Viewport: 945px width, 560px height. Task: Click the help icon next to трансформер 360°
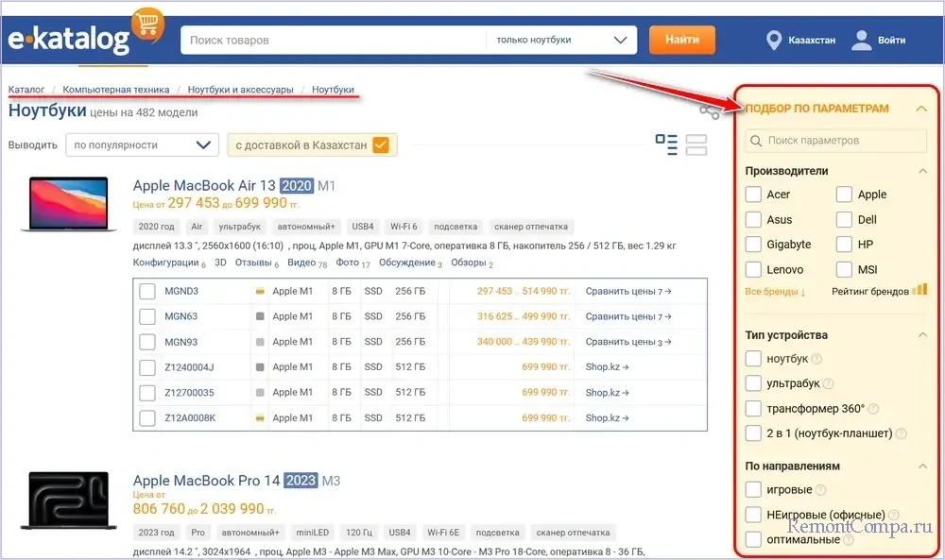[x=872, y=409]
